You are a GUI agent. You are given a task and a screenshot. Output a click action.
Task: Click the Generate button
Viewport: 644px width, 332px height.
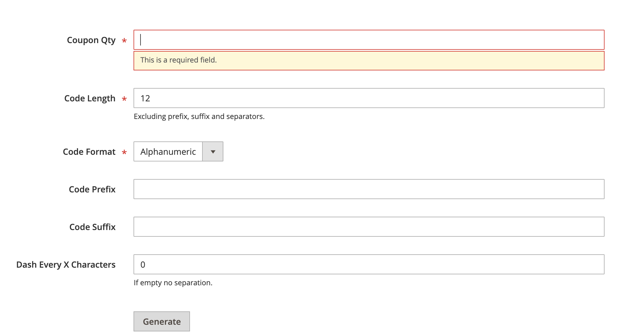161,321
